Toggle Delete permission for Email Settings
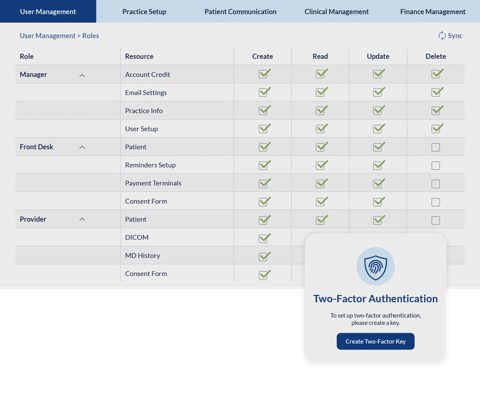The width and height of the screenshot is (480, 397). (437, 92)
